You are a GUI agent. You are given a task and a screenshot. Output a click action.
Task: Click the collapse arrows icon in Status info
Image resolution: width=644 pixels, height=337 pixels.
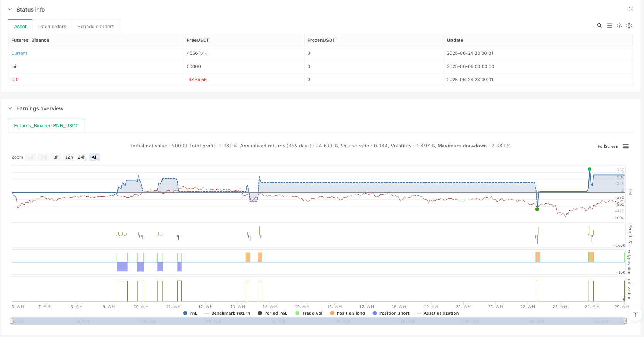pyautogui.click(x=630, y=9)
